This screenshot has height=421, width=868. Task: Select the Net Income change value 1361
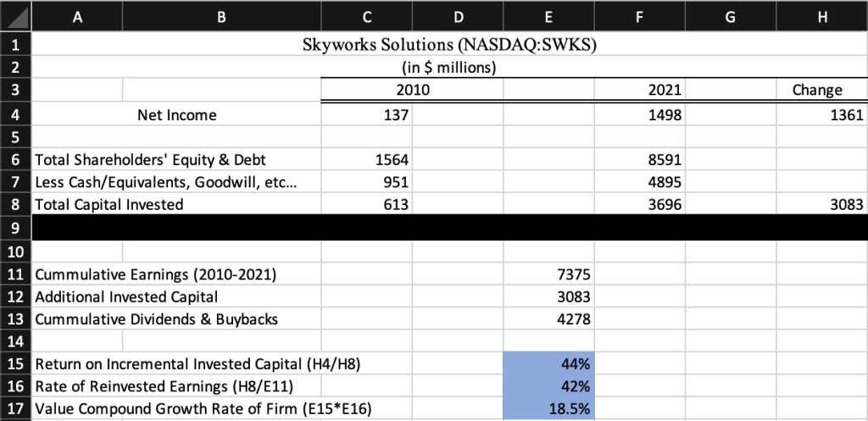(821, 114)
